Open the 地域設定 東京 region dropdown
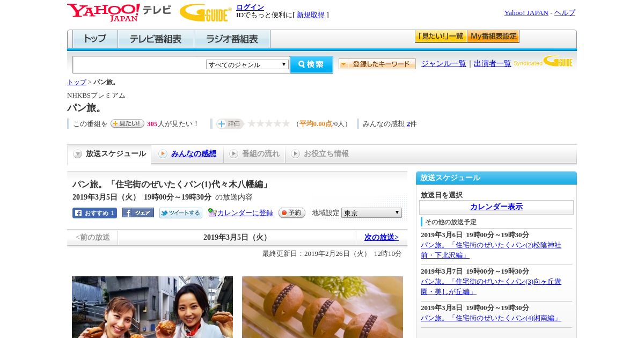Image resolution: width=644 pixels, height=338 pixels. pyautogui.click(x=371, y=213)
